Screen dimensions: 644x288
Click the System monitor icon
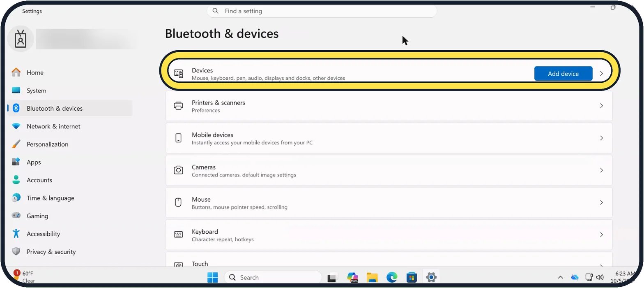click(16, 91)
